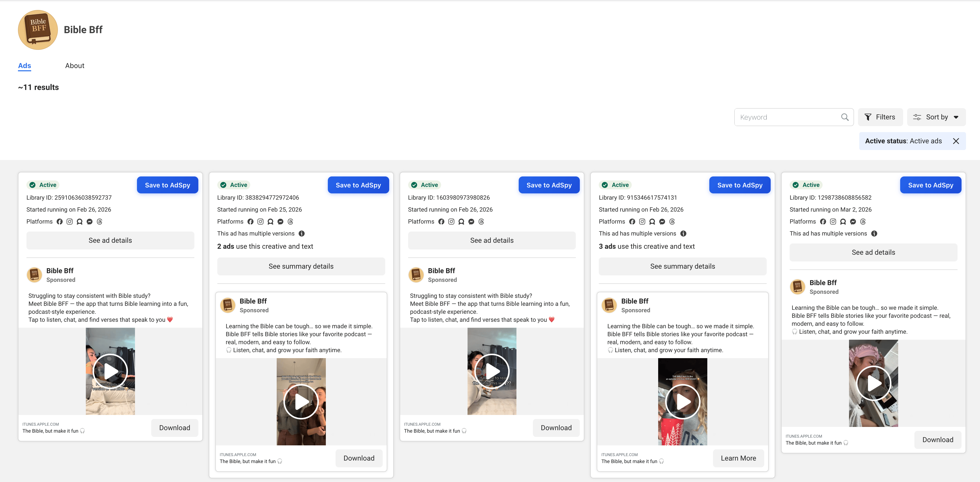Open the Sort by dropdown
This screenshot has height=482, width=980.
tap(936, 117)
